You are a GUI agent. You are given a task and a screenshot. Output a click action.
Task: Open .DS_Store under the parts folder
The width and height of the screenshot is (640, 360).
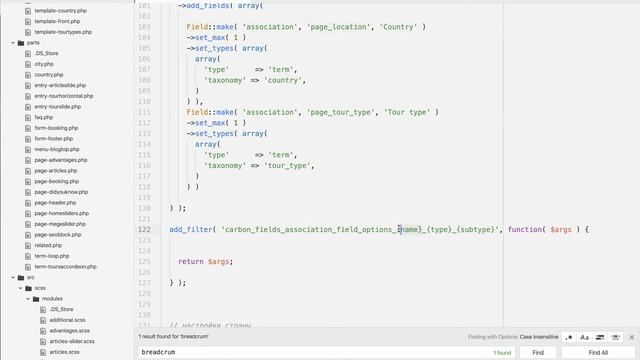46,53
